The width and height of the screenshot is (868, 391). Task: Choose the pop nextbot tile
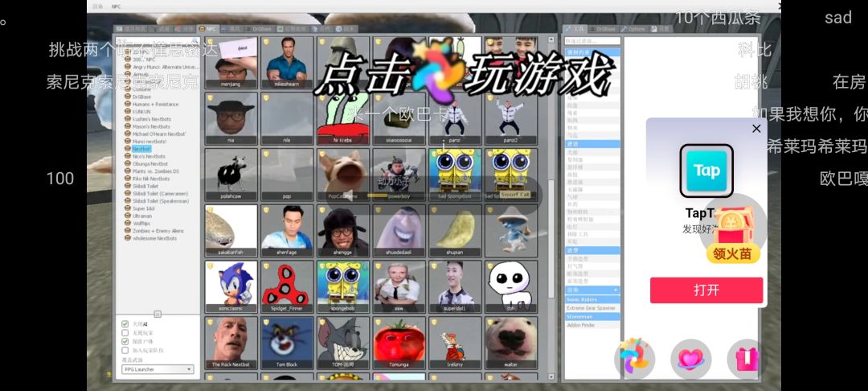(x=287, y=175)
